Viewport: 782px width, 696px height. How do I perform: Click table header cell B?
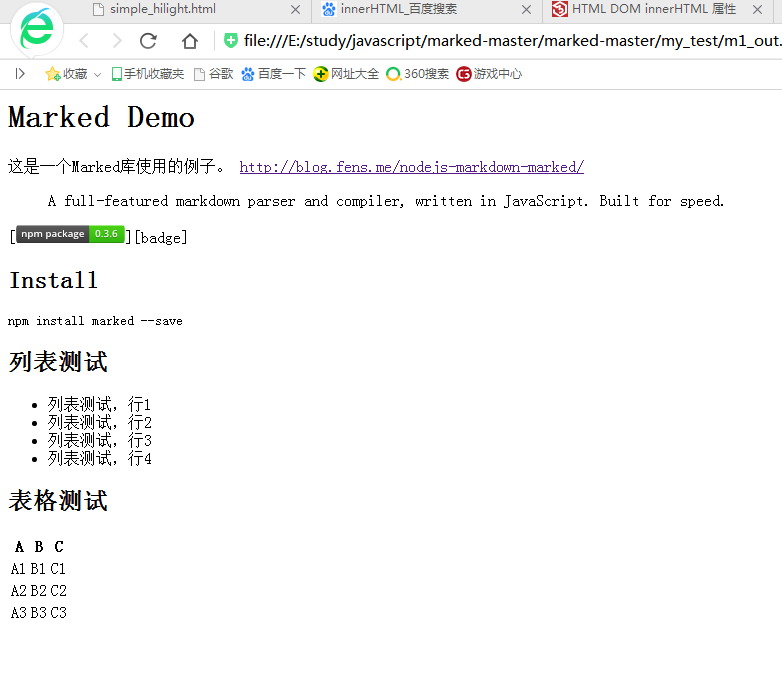tap(39, 547)
